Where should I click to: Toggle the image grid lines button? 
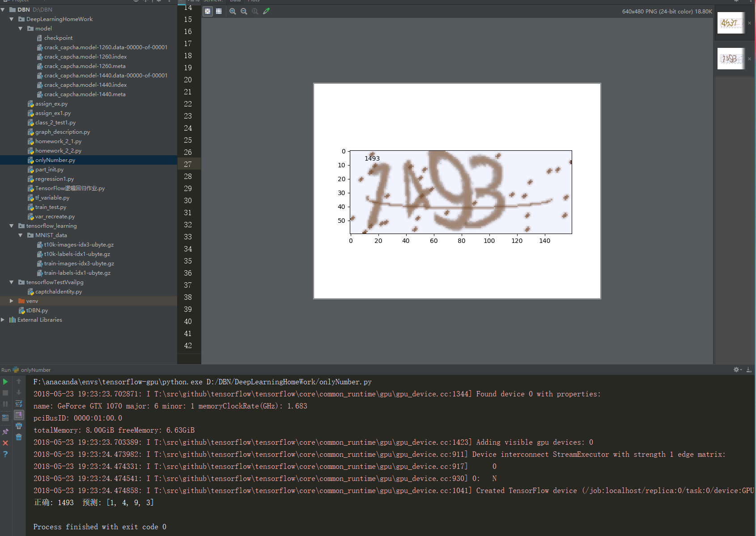219,11
